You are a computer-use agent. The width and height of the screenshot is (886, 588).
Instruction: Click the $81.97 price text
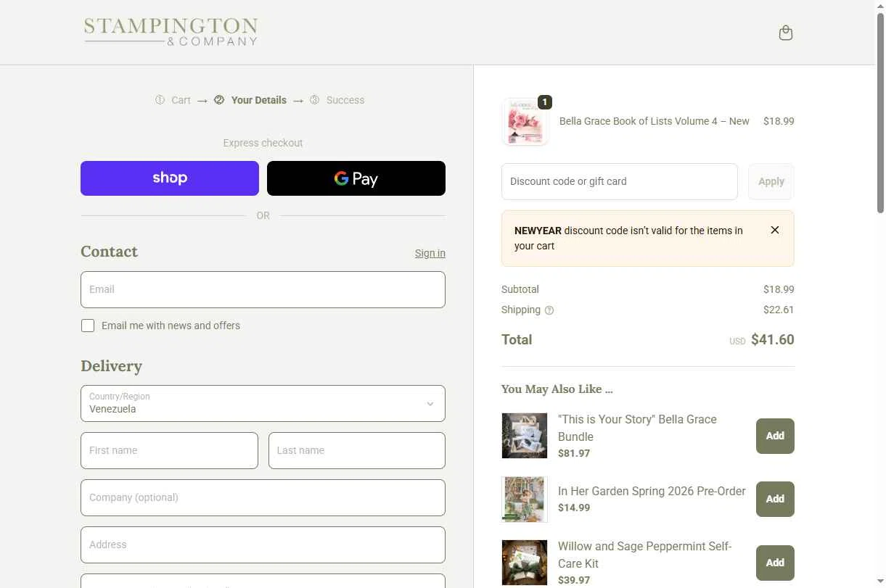[x=574, y=453]
